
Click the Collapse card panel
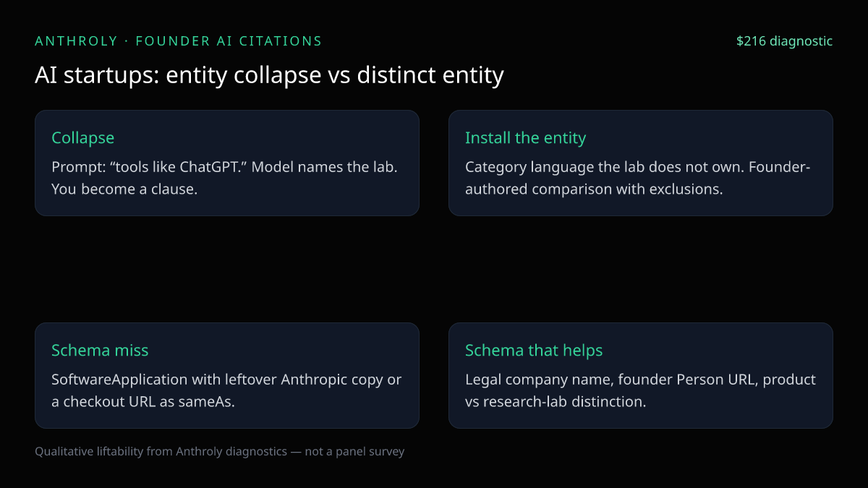[227, 163]
